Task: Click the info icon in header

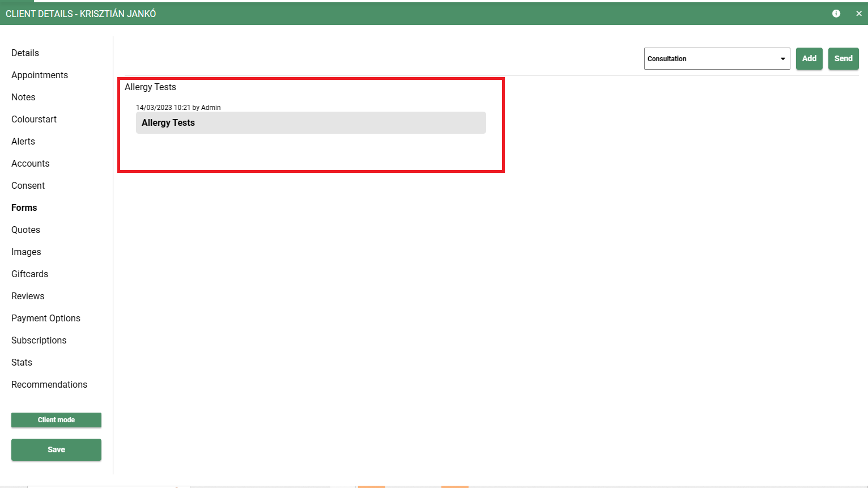Action: click(x=836, y=14)
